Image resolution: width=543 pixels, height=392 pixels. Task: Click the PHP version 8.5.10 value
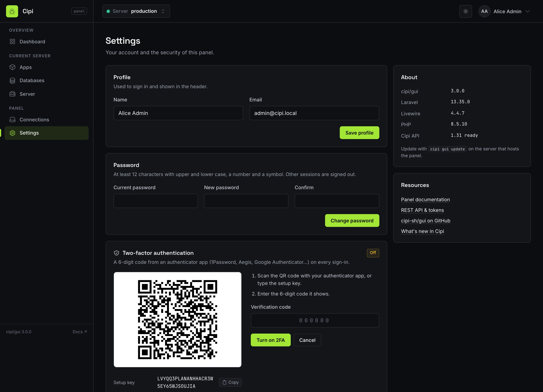pyautogui.click(x=459, y=124)
